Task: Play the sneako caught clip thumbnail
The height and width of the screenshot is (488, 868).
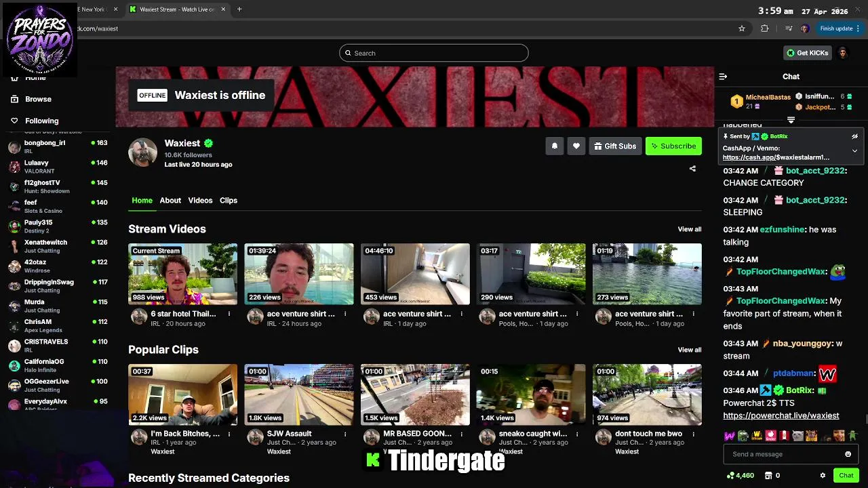Action: click(x=531, y=394)
